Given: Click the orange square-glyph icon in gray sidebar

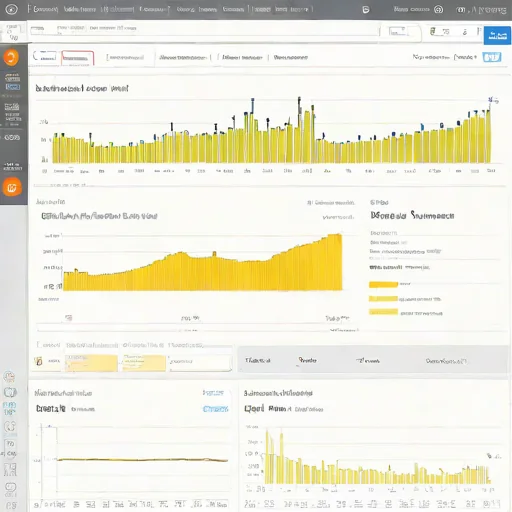Looking at the screenshot, I should pyautogui.click(x=12, y=187).
